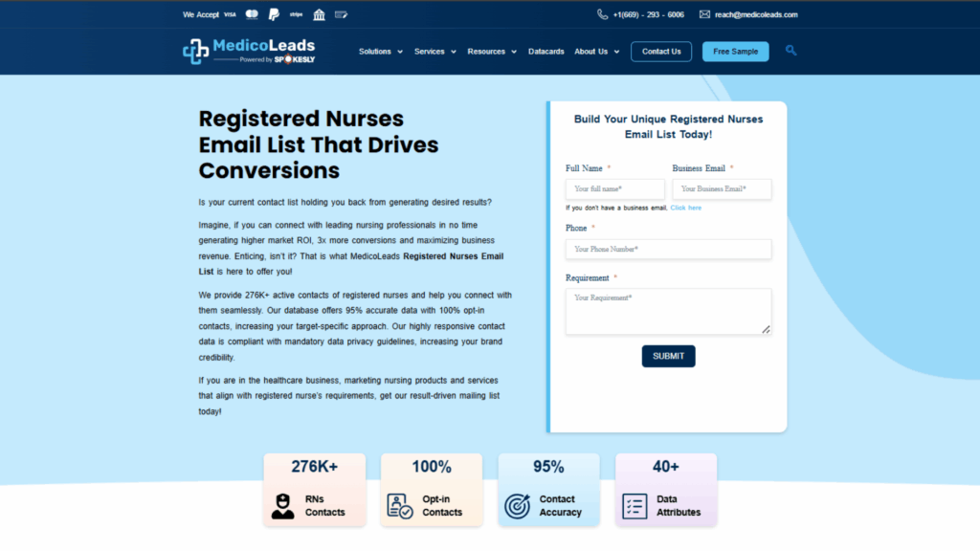Click the checklist icon on Data Attributes card
The width and height of the screenshot is (980, 551).
(x=635, y=504)
